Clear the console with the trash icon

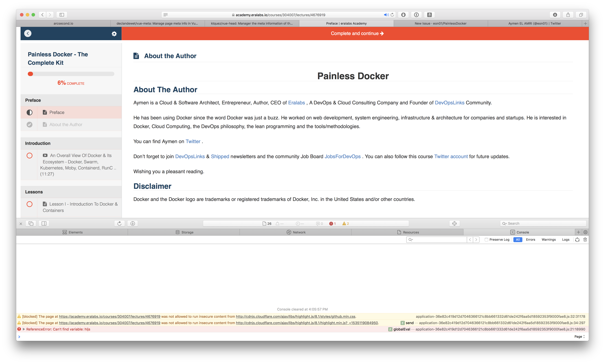(585, 240)
